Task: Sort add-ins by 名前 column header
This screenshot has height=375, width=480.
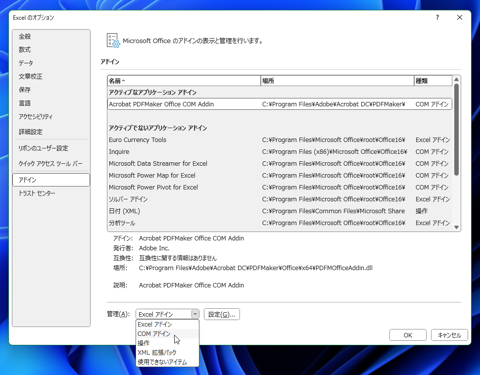Action: click(x=184, y=81)
